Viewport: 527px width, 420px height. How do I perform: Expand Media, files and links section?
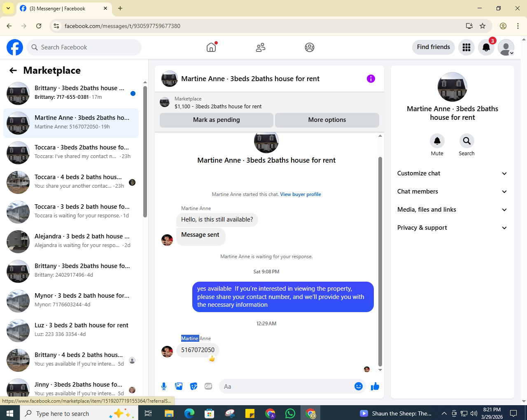click(452, 210)
